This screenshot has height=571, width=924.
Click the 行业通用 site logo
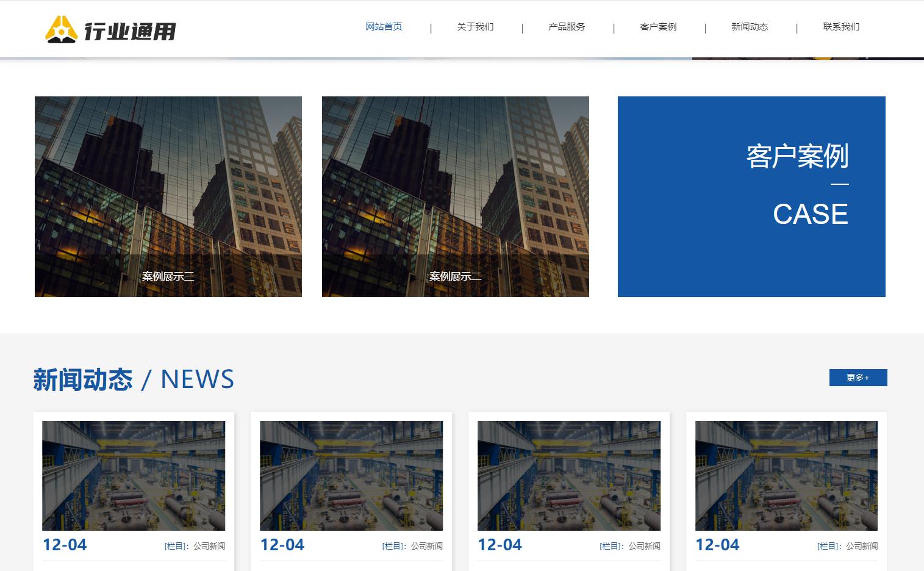tap(110, 29)
